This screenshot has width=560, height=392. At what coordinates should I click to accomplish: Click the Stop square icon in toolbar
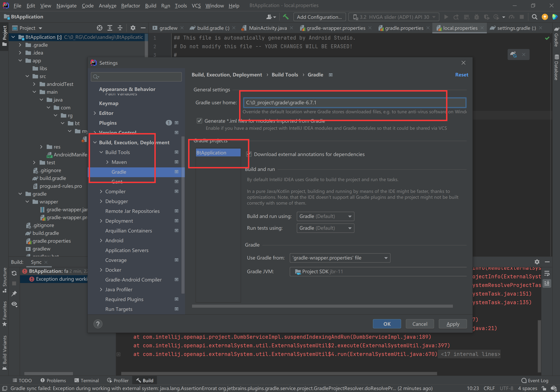pos(522,17)
